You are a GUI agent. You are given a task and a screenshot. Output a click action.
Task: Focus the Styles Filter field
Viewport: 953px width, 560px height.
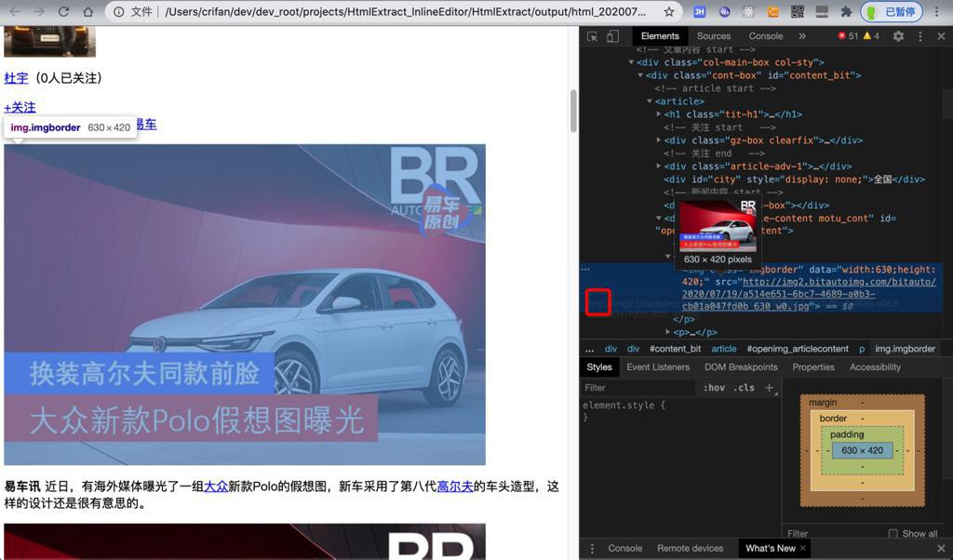tap(637, 388)
